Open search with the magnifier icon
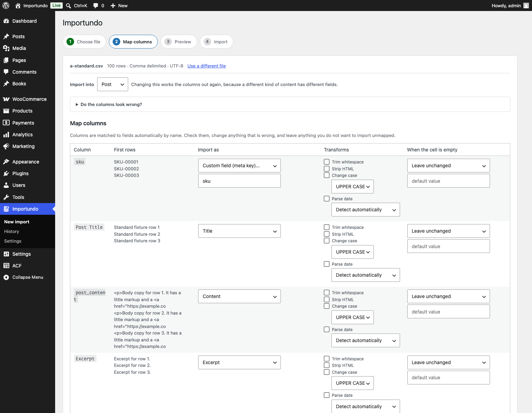This screenshot has width=532, height=413. coord(69,6)
